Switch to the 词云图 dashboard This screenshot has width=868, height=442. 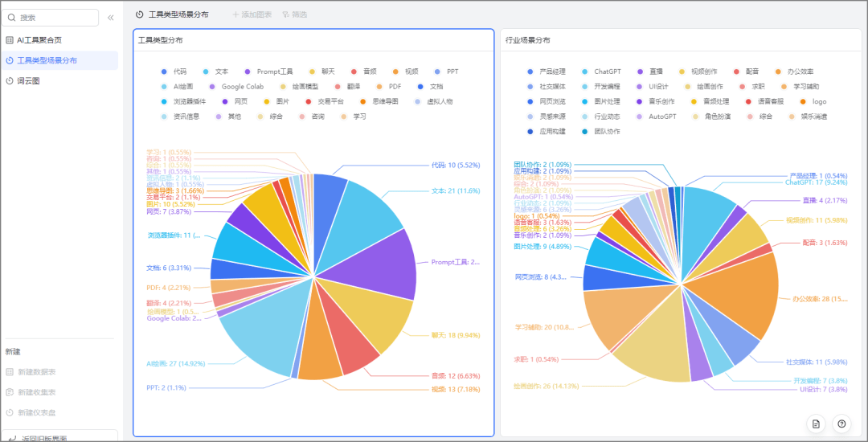click(x=28, y=81)
